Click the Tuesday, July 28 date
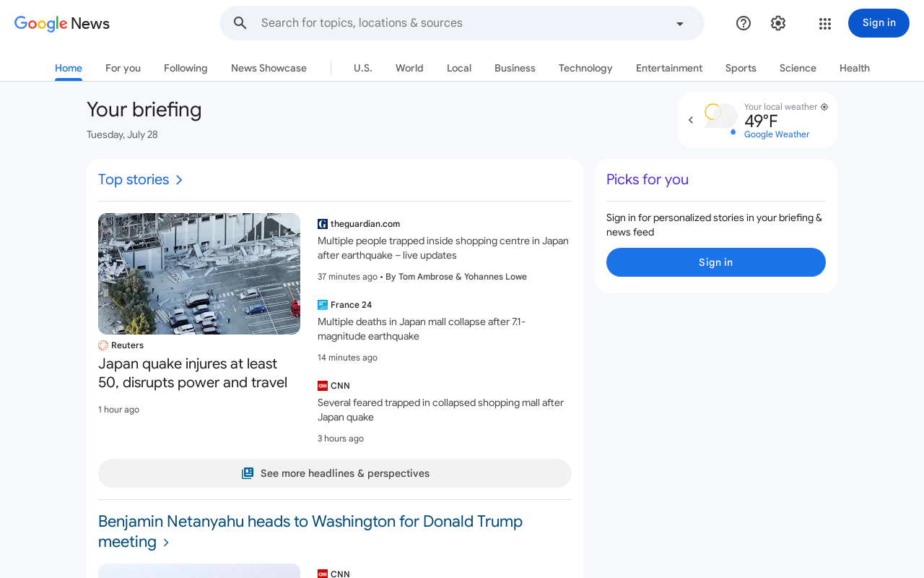The image size is (924, 578). click(x=122, y=134)
